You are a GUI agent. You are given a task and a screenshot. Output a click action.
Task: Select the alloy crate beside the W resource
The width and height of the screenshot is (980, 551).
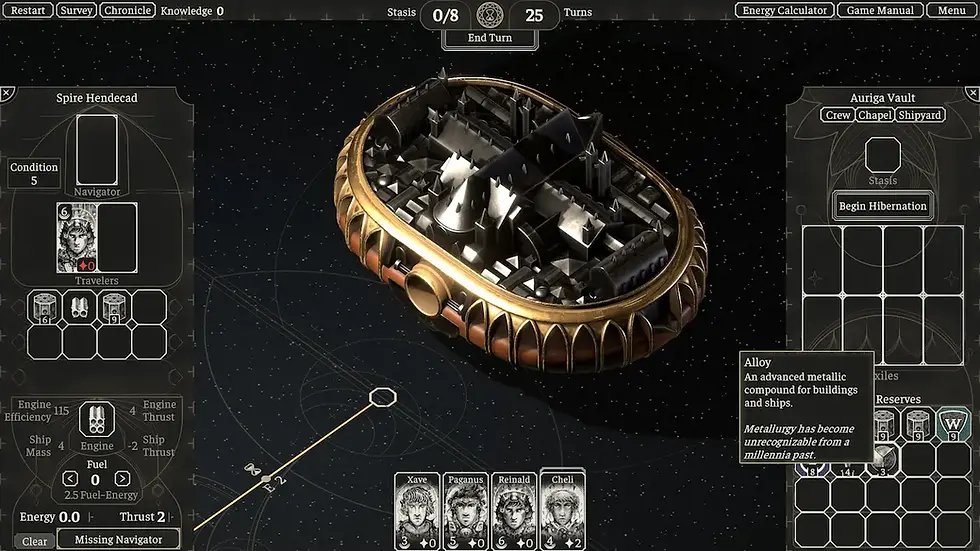pos(918,425)
